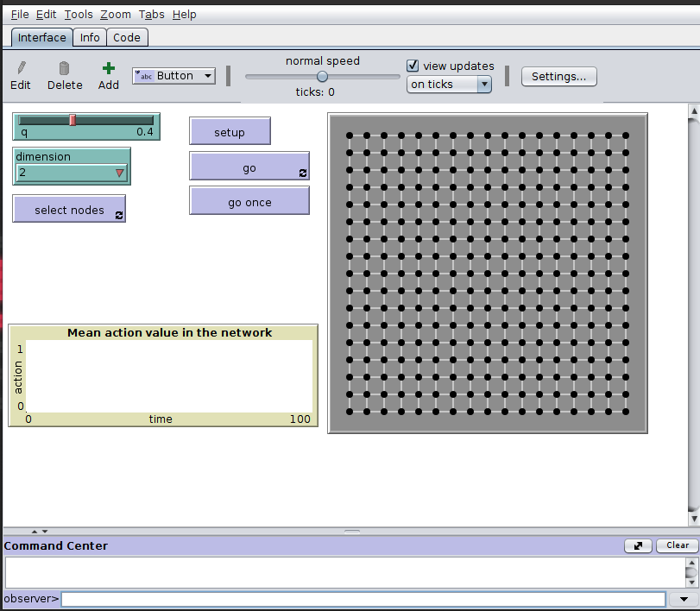
Task: Click the detach Command Center icon
Action: (638, 545)
